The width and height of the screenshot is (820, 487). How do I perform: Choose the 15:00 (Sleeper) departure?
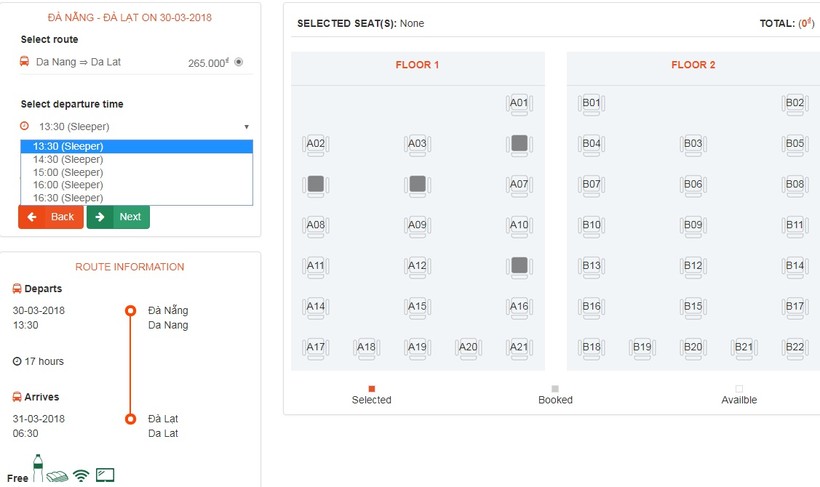pos(68,172)
